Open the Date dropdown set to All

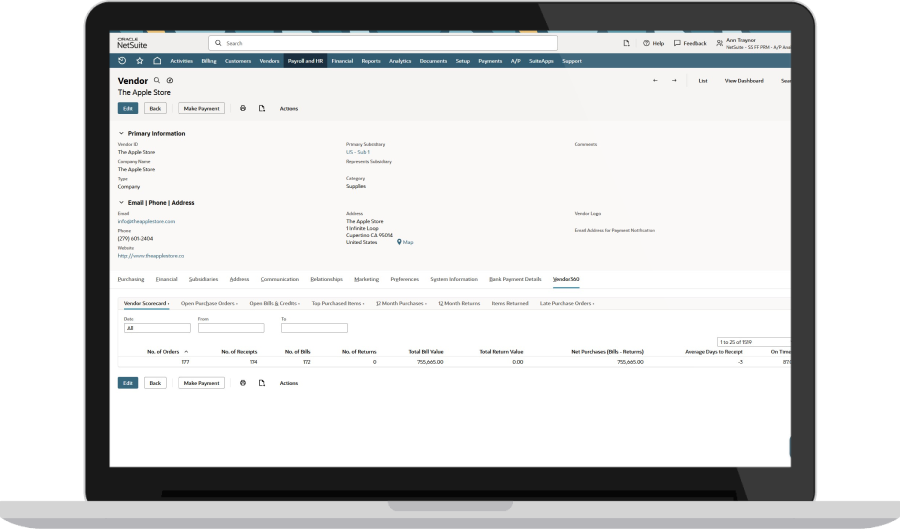tap(157, 327)
